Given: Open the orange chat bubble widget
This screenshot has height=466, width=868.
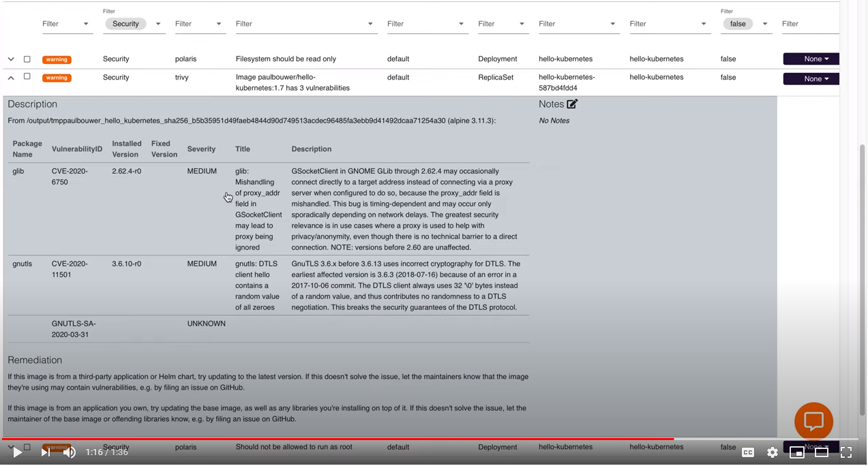Looking at the screenshot, I should pos(813,421).
